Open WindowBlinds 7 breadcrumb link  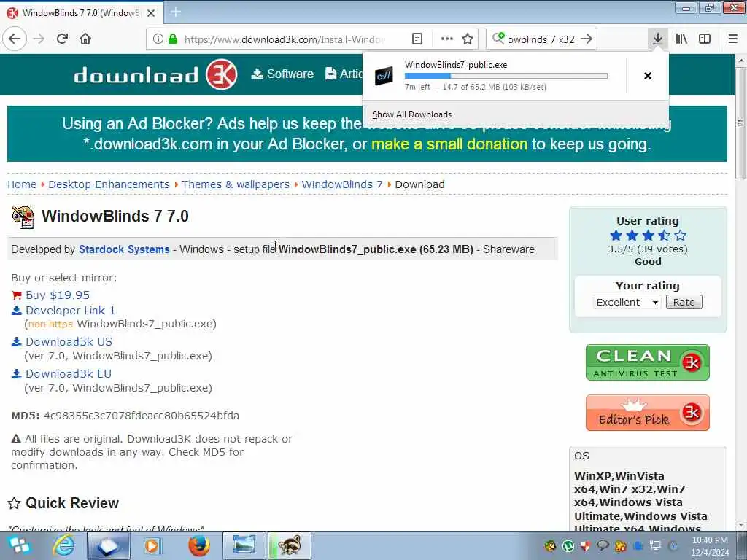click(x=342, y=184)
